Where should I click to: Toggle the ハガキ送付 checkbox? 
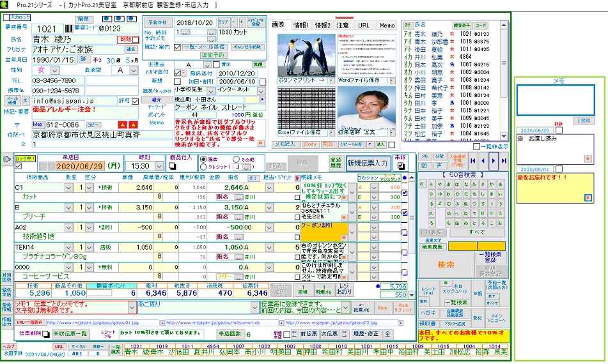[x=178, y=72]
